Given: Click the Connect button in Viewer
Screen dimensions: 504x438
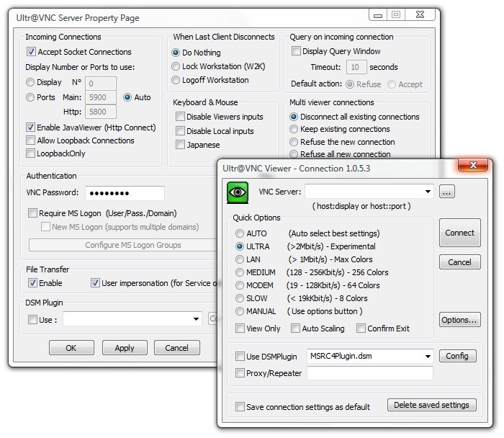Looking at the screenshot, I should pos(459,233).
